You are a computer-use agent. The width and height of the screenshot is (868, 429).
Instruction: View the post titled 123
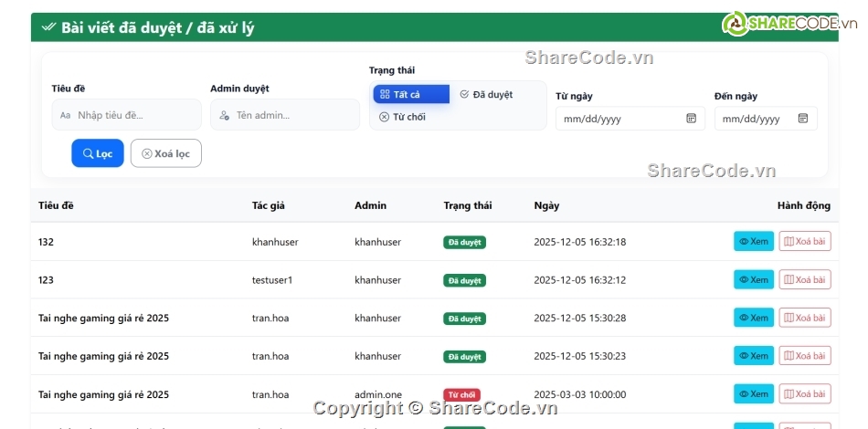tap(754, 279)
